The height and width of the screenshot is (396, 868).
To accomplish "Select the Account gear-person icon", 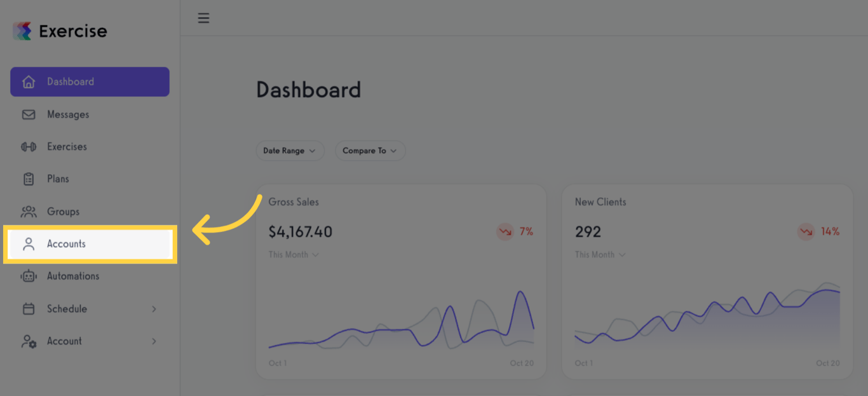I will click(29, 341).
